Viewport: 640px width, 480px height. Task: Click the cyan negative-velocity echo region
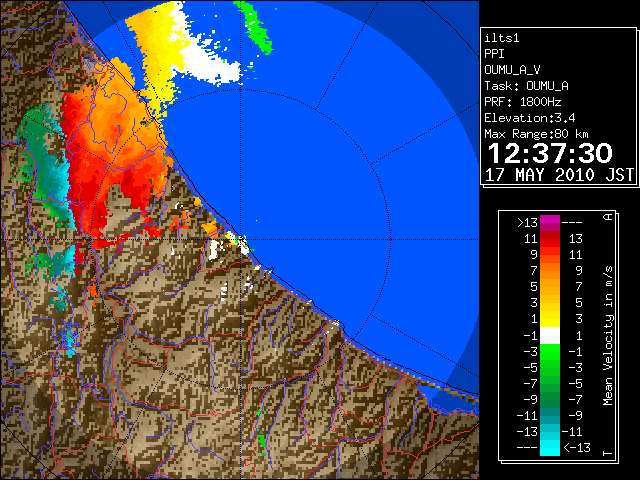(x=55, y=176)
